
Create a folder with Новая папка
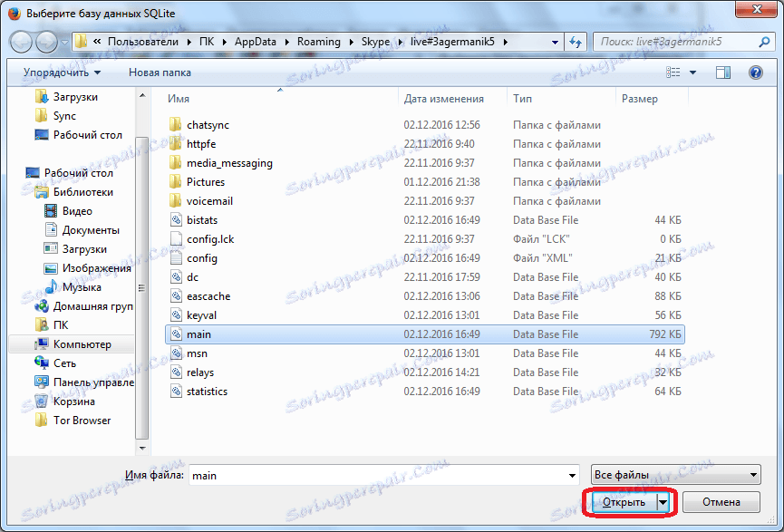pyautogui.click(x=160, y=73)
